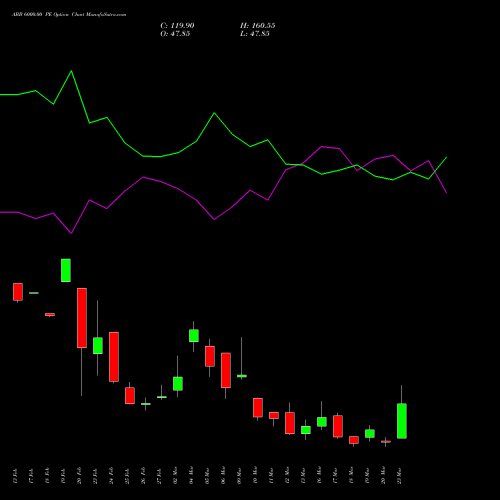The height and width of the screenshot is (500, 500).
Task: Click the close price value C: 119.90
Action: point(177,26)
